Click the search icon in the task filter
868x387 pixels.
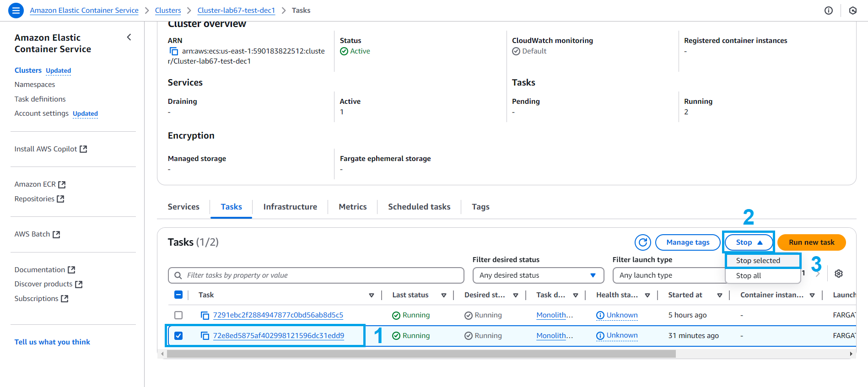coord(178,275)
